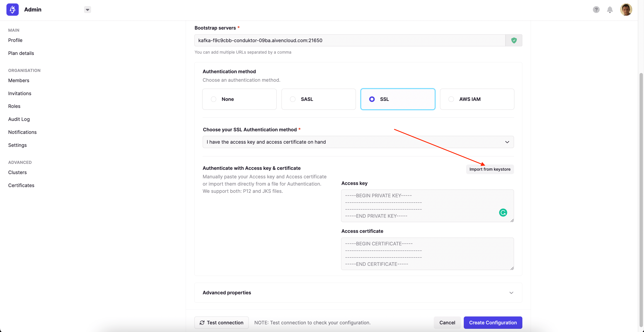Expand the Advanced properties section
This screenshot has height=332, width=644.
click(358, 293)
